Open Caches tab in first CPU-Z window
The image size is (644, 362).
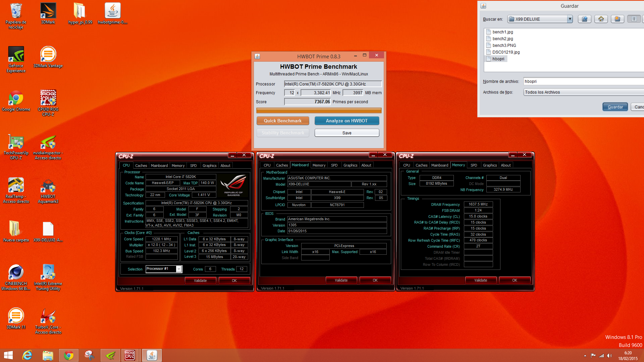[141, 166]
